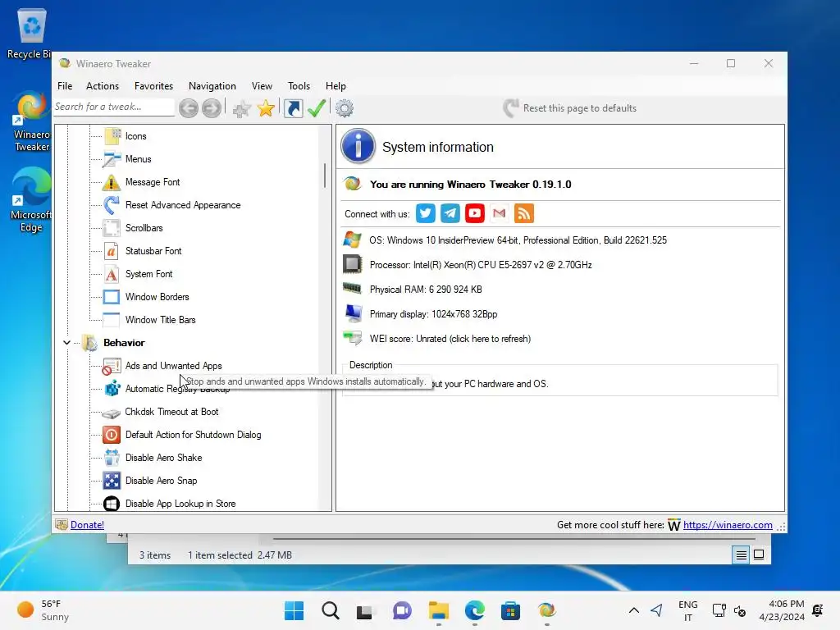Collapse the Behavior category chevron
This screenshot has height=630, width=840.
[67, 343]
